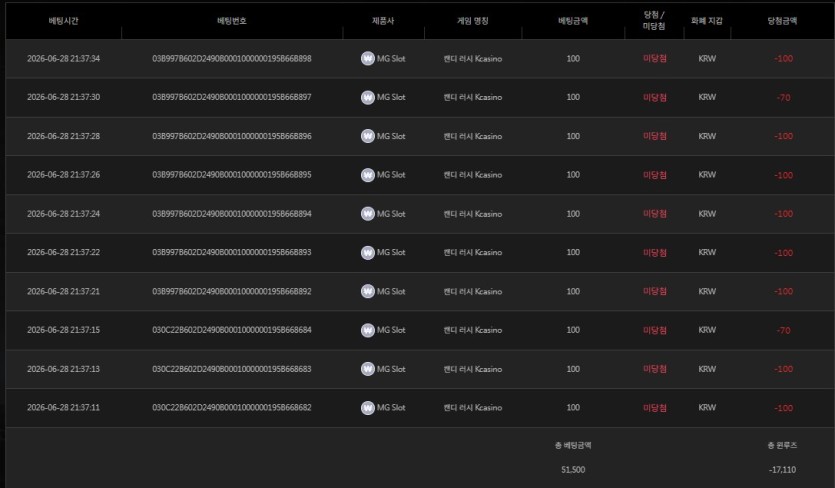The image size is (835, 488).
Task: Click the MG Slot won icon in row 21:37:28
Action: [x=368, y=136]
